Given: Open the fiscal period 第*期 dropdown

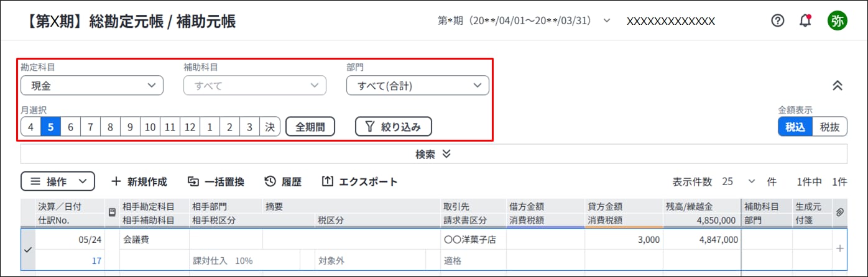Looking at the screenshot, I should 524,21.
